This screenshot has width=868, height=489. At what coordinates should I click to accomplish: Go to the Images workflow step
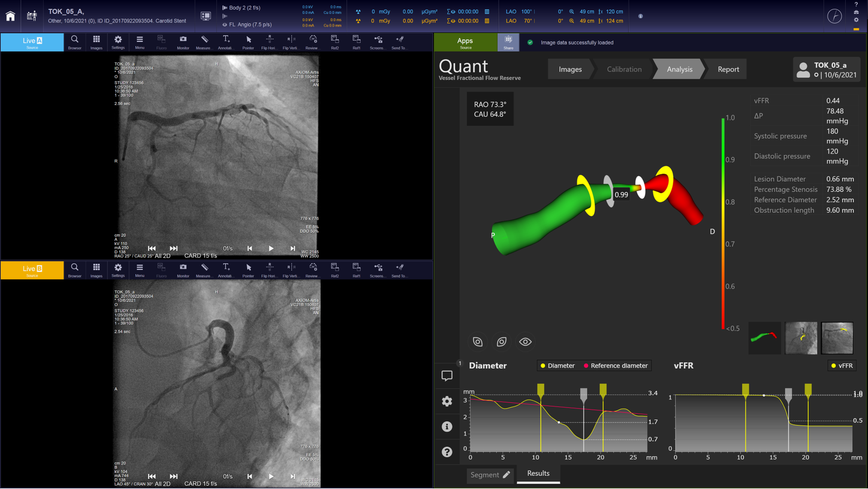click(x=569, y=70)
